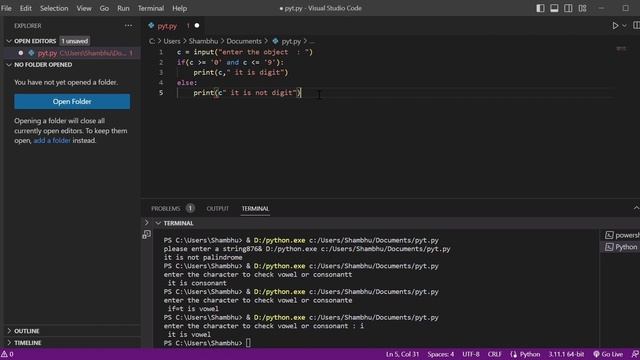Open Go menu
The height and width of the screenshot is (360, 640).
(x=104, y=8)
